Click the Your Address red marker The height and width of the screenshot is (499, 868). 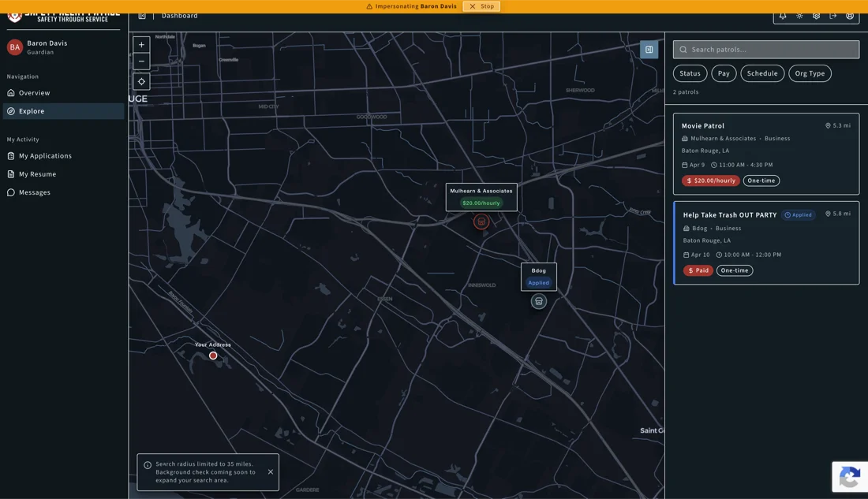(x=213, y=356)
